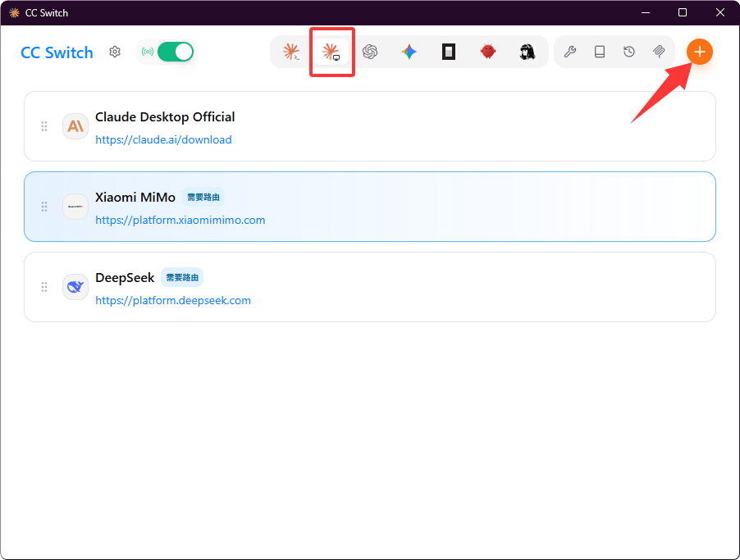Open the https://platform.xiaomimimo.com link

180,220
